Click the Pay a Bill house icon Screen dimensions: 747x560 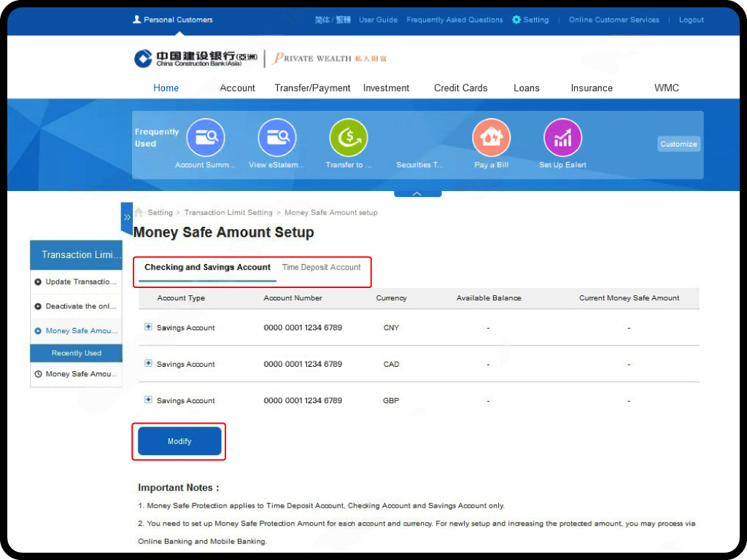coord(491,138)
